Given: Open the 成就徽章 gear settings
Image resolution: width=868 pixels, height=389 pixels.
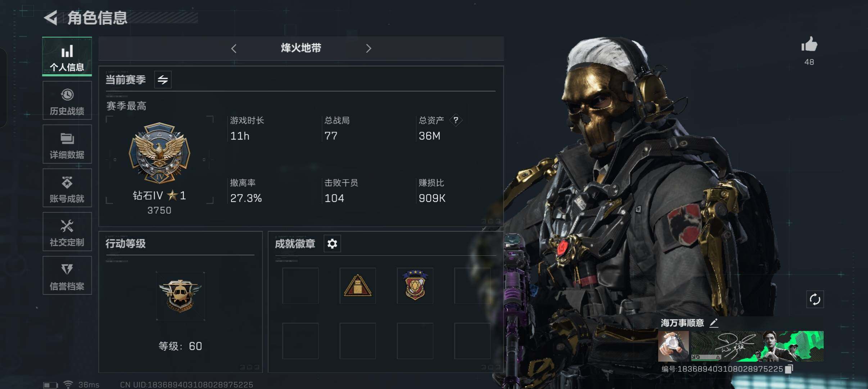Looking at the screenshot, I should pyautogui.click(x=332, y=244).
